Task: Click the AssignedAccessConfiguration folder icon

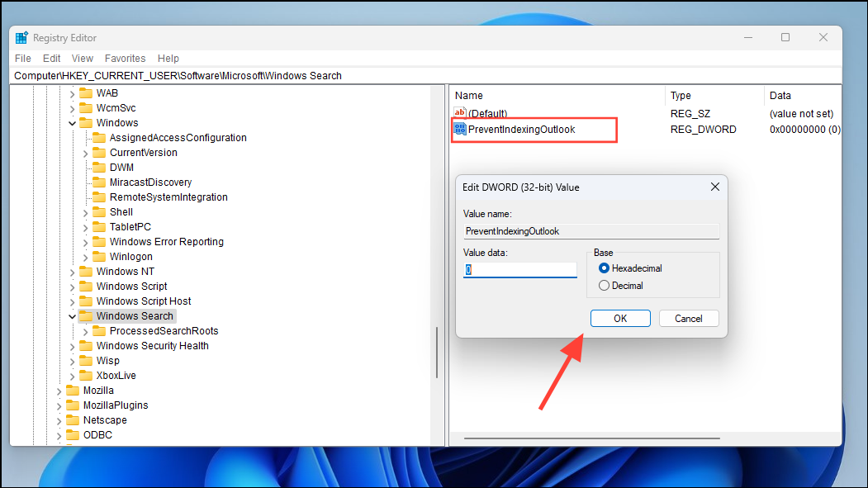Action: [x=99, y=137]
